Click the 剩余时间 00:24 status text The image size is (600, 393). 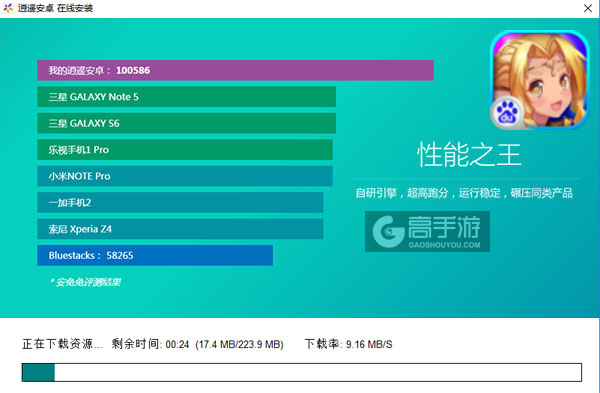click(x=150, y=344)
